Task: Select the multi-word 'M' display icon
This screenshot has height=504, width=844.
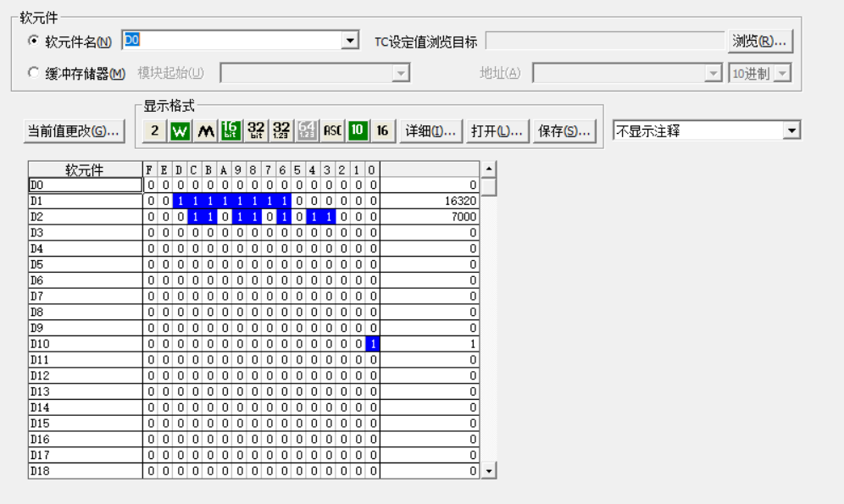Action: click(205, 130)
